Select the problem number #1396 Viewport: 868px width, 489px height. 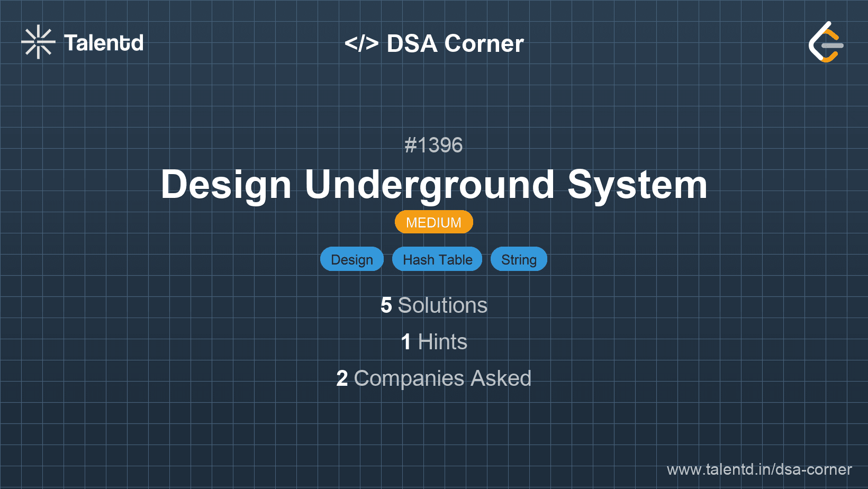tap(433, 145)
